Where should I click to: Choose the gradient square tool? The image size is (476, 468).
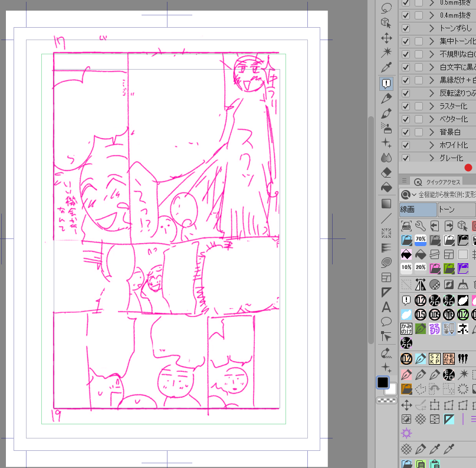(x=386, y=204)
